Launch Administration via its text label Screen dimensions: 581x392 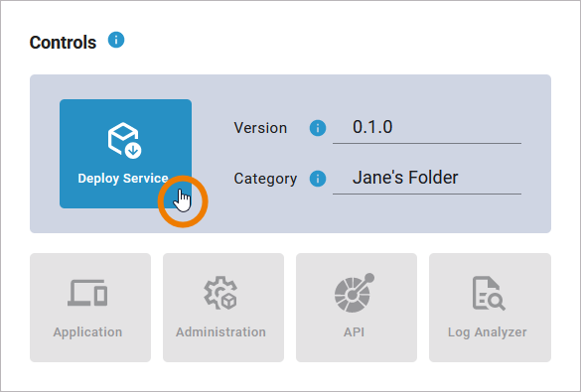click(220, 332)
